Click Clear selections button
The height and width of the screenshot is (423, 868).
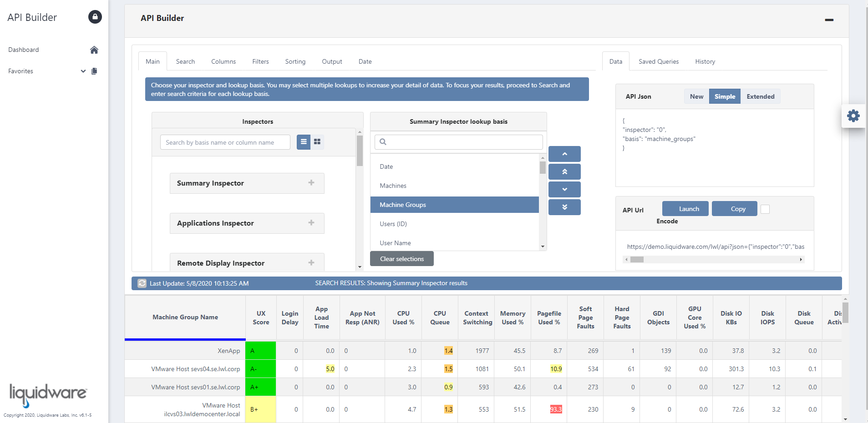402,259
